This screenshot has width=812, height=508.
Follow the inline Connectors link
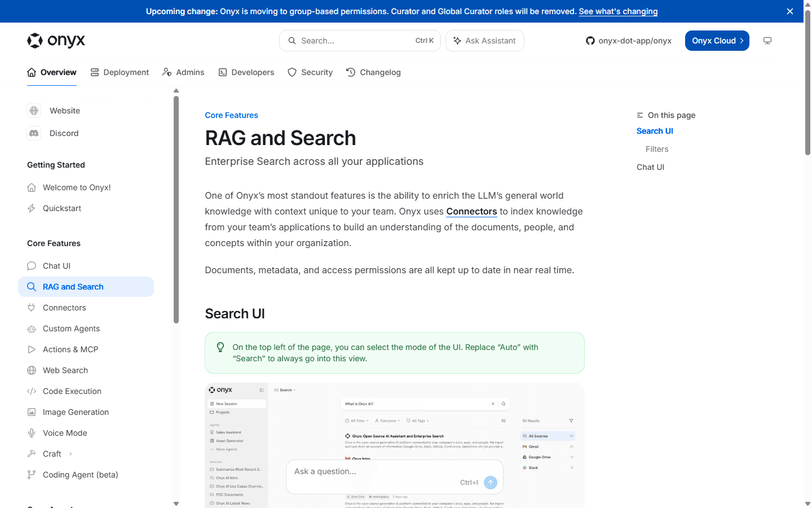[x=471, y=212]
